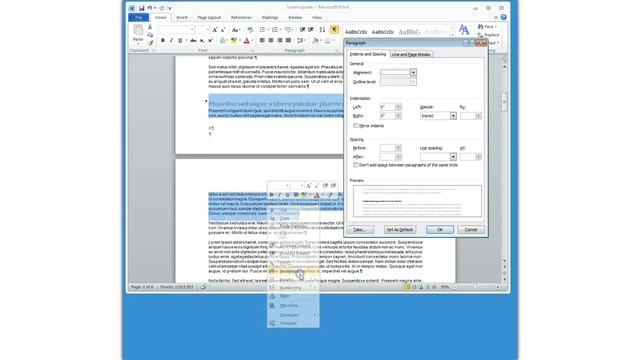This screenshot has height=360, width=640.
Task: Click the Tabs... button in dialog
Action: click(x=360, y=230)
